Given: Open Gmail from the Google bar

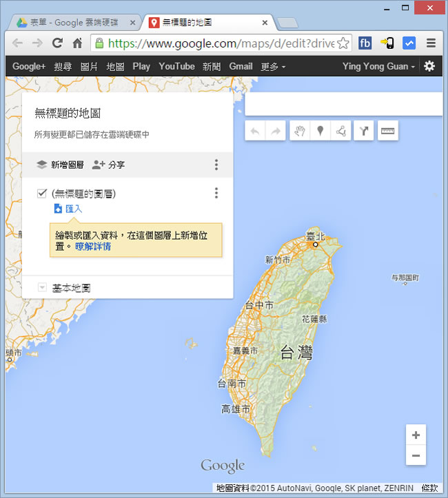Looking at the screenshot, I should (241, 66).
